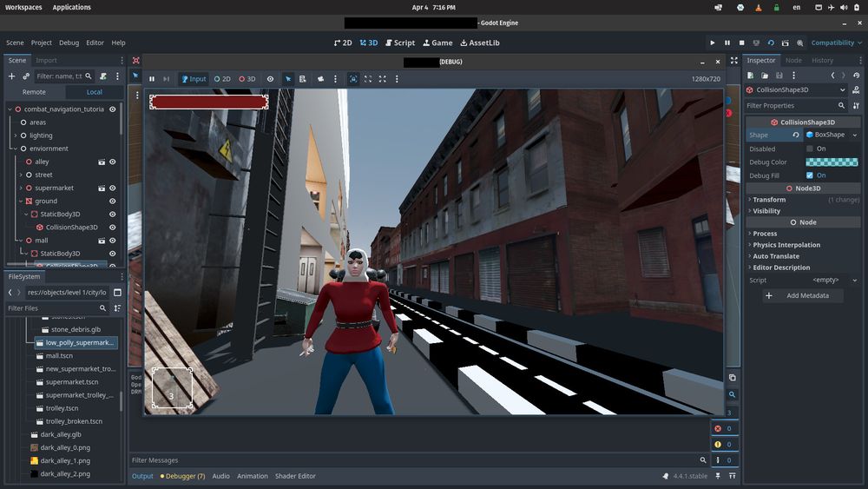Open the Shader Editor panel
The image size is (868, 489).
click(x=295, y=476)
